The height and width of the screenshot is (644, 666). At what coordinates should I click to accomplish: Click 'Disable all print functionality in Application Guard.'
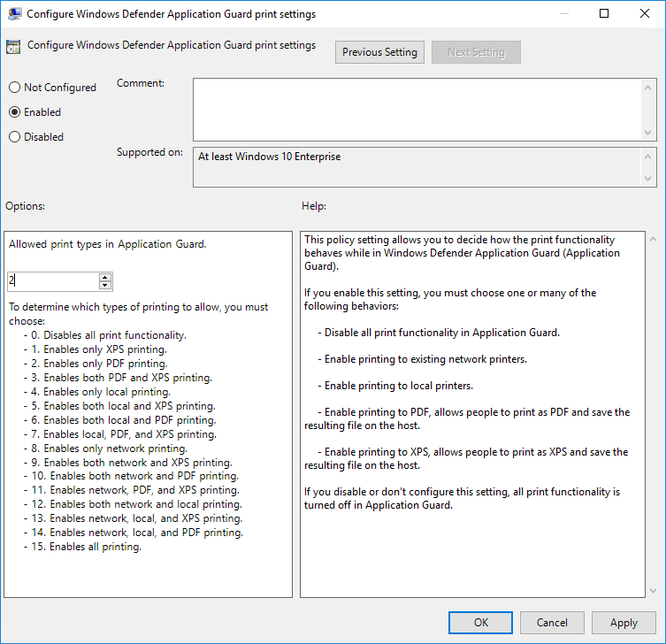pos(439,333)
